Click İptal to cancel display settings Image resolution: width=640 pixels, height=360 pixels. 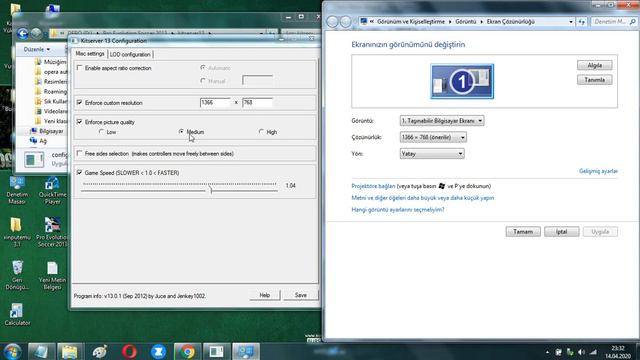click(562, 231)
